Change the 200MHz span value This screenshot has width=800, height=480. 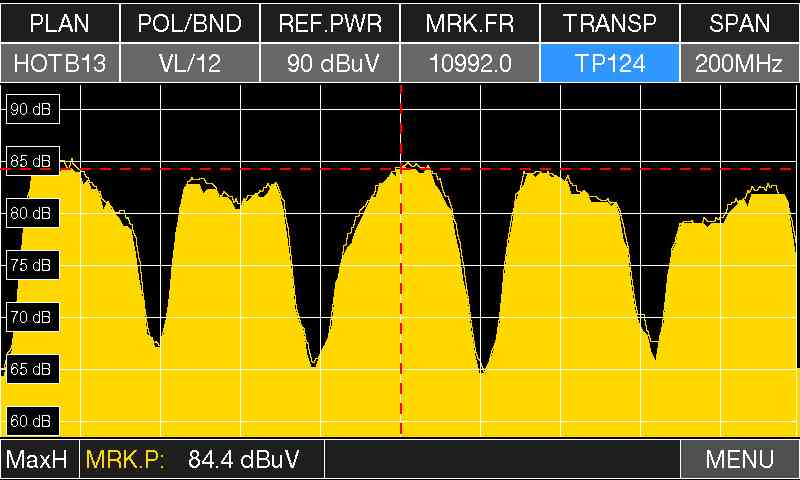(740, 63)
